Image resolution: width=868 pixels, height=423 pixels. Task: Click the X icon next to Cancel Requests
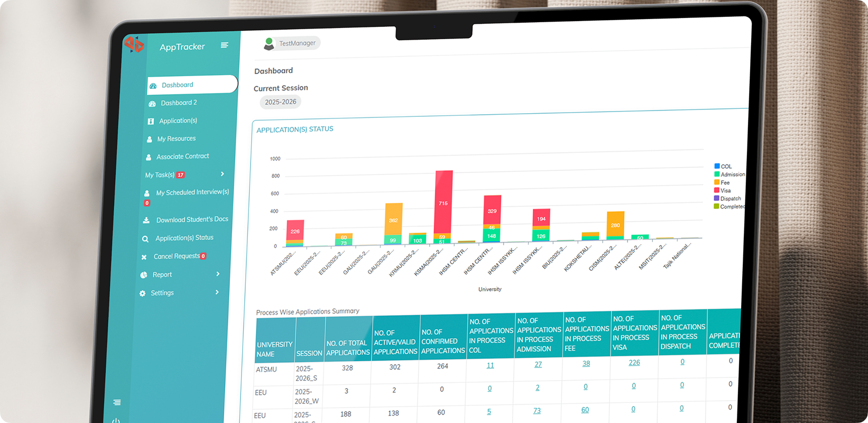[x=144, y=258]
